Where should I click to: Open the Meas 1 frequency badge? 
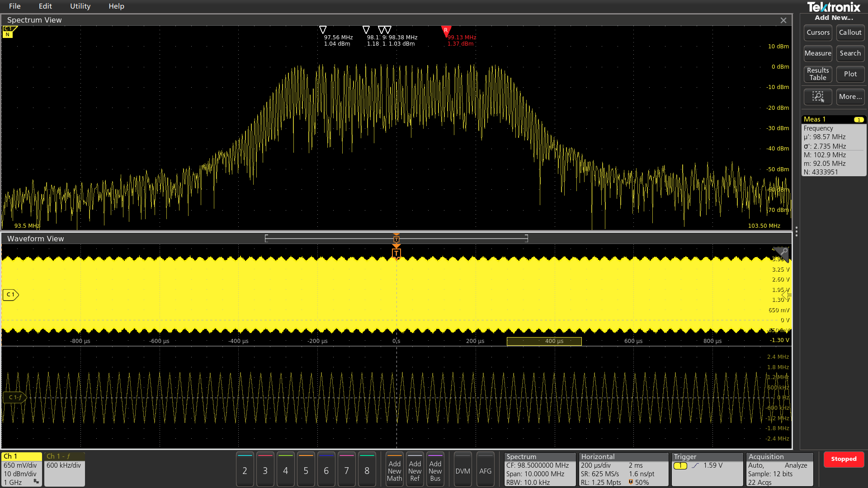point(834,145)
